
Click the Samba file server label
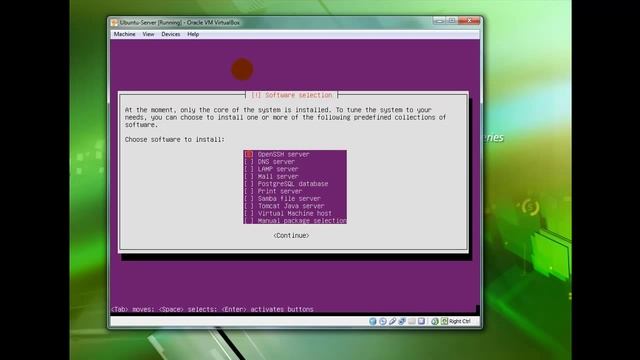[289, 198]
